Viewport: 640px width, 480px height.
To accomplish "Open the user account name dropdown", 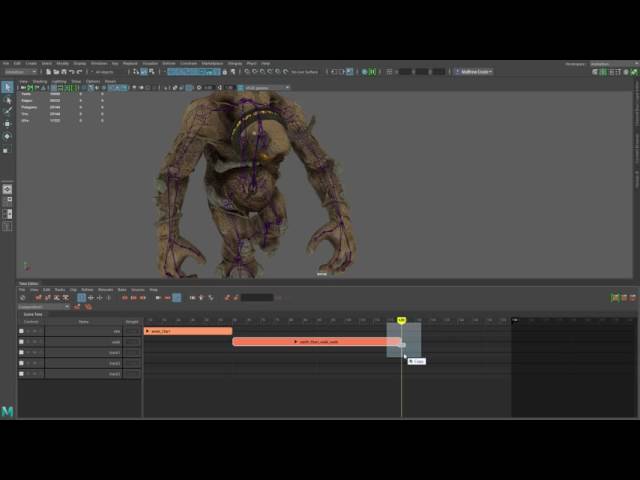I will (x=473, y=72).
